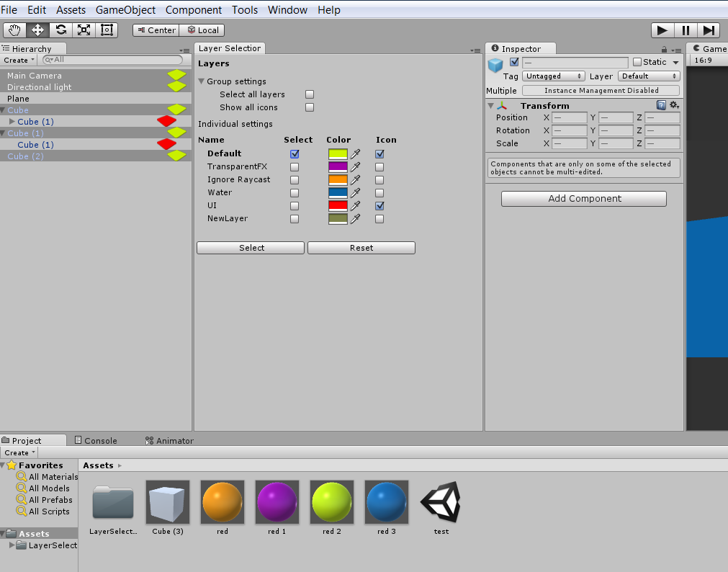Pick NewLayer color with eyedropper
Image resolution: width=728 pixels, height=572 pixels.
coord(356,219)
